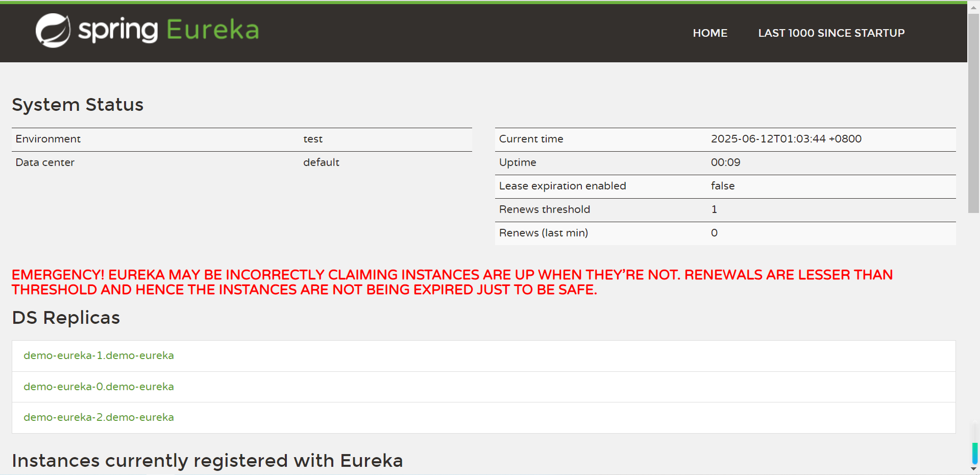This screenshot has width=980, height=475.
Task: Click the Data center value default
Action: coord(321,162)
